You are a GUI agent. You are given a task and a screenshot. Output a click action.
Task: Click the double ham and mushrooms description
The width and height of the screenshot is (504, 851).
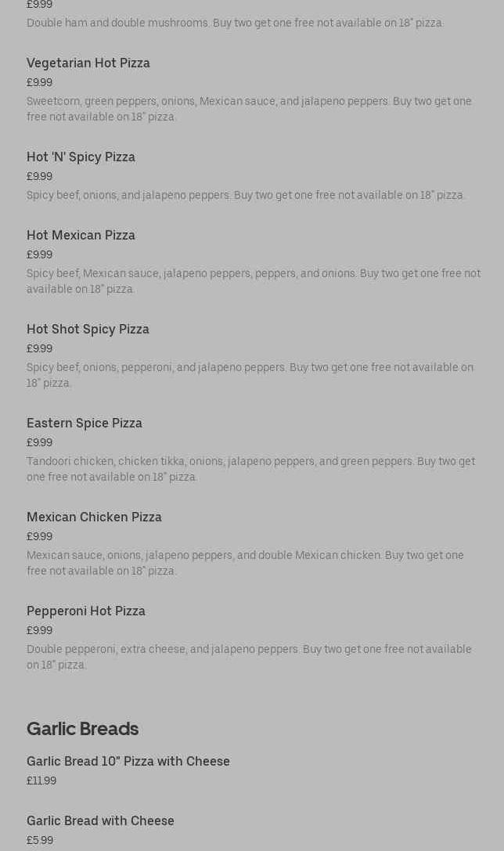236,23
